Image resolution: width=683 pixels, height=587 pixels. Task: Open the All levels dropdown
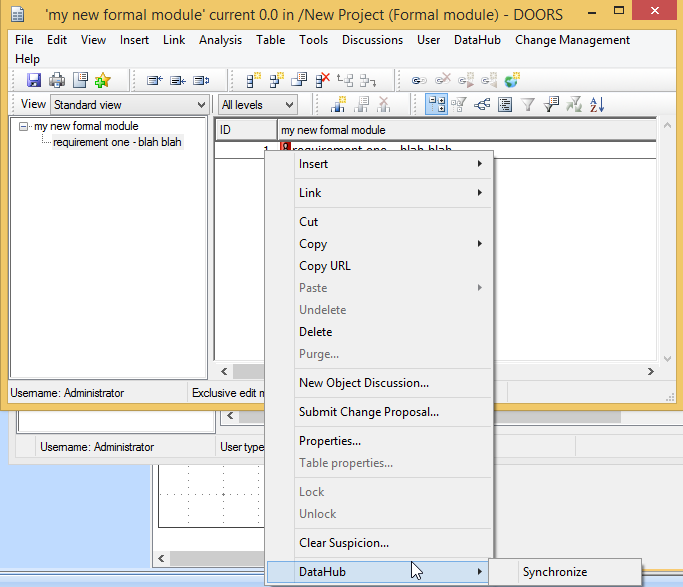point(258,104)
